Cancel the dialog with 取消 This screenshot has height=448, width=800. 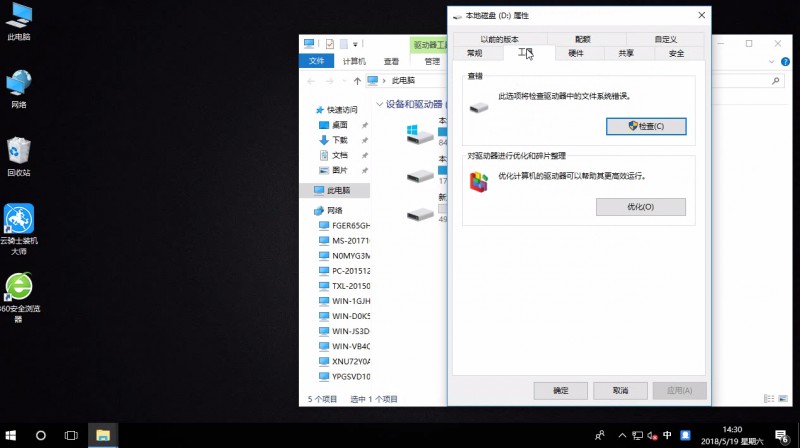click(620, 390)
